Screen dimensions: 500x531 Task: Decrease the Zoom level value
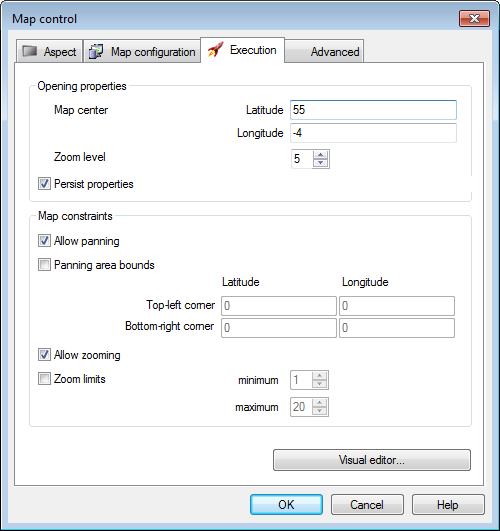(x=320, y=163)
